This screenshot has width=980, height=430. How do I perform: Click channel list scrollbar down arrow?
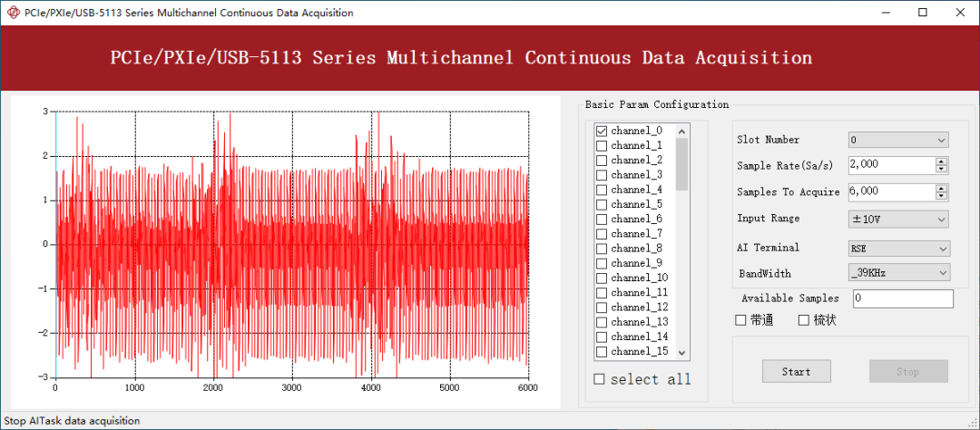tap(681, 353)
